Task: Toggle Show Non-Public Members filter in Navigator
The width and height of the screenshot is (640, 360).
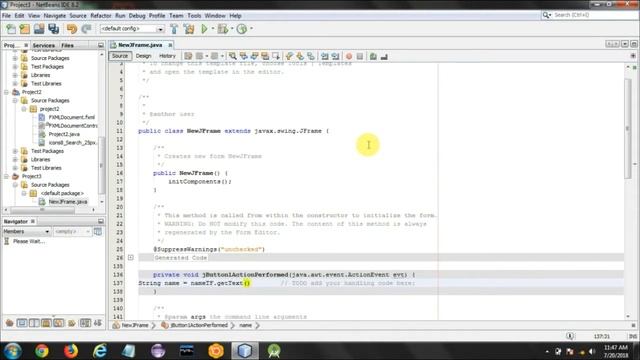Action: pyautogui.click(x=46, y=323)
